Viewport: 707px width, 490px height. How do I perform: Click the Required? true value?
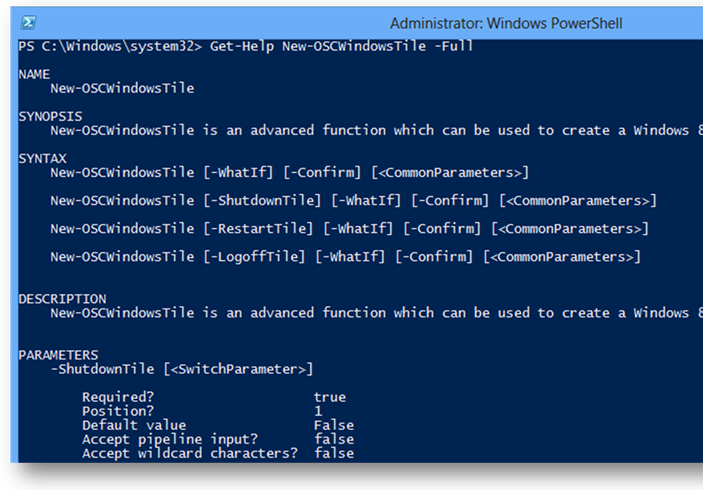pos(330,397)
